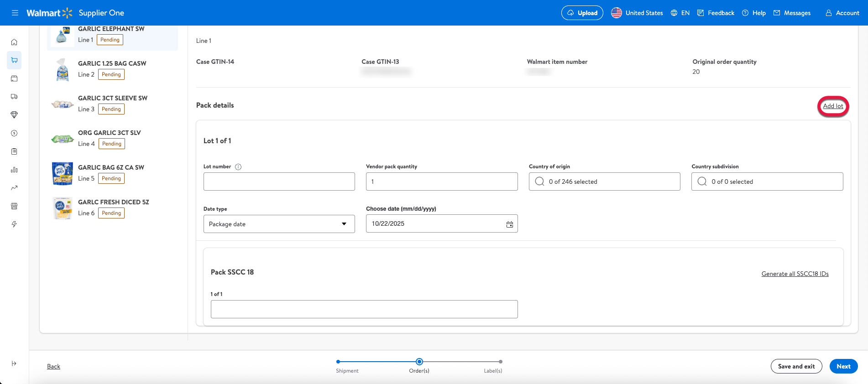868x384 pixels.
Task: Click the bar chart icon in the sidebar
Action: [x=14, y=170]
